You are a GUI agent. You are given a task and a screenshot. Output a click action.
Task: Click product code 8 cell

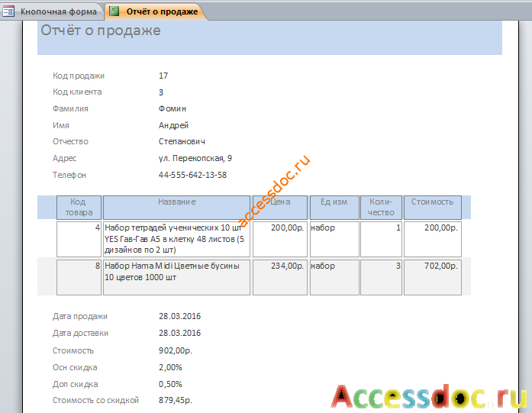pos(79,277)
